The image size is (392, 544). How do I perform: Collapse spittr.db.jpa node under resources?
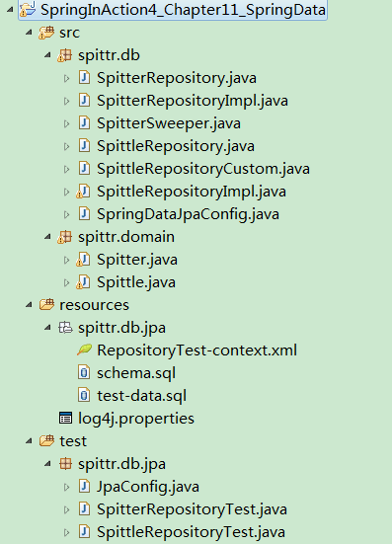[47, 328]
